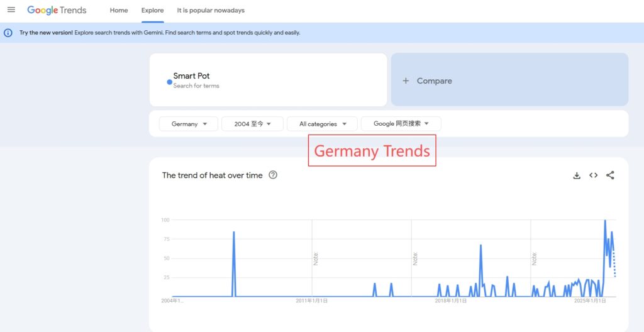Click the Google Trends logo
This screenshot has height=332, width=644.
click(x=57, y=10)
